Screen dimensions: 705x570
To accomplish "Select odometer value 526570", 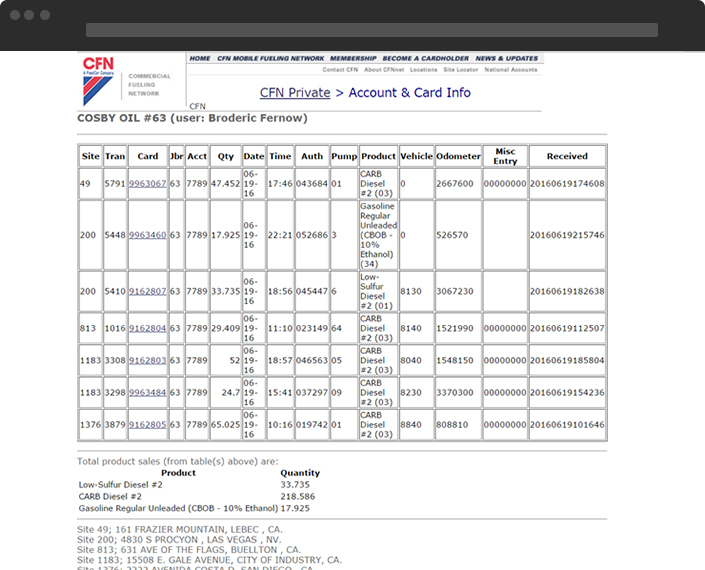I will [452, 235].
